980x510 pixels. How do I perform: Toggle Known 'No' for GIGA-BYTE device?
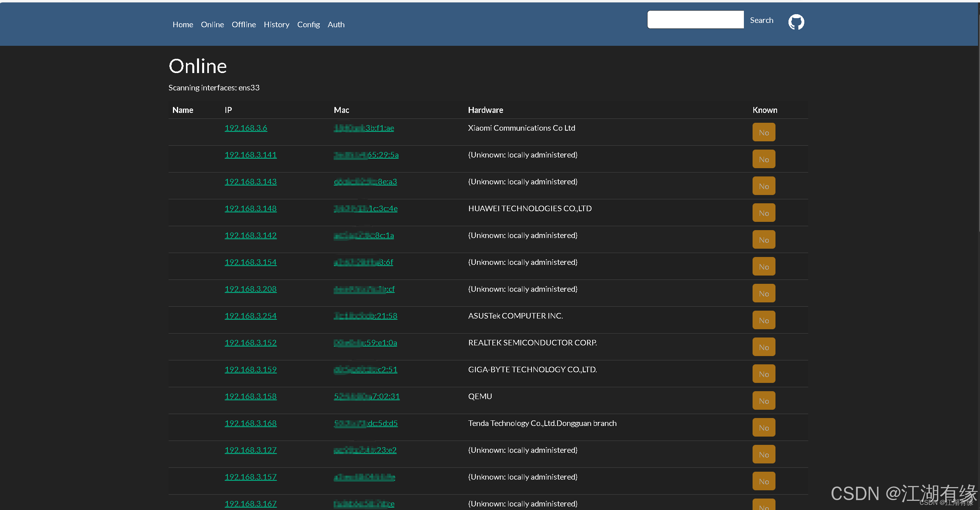764,374
